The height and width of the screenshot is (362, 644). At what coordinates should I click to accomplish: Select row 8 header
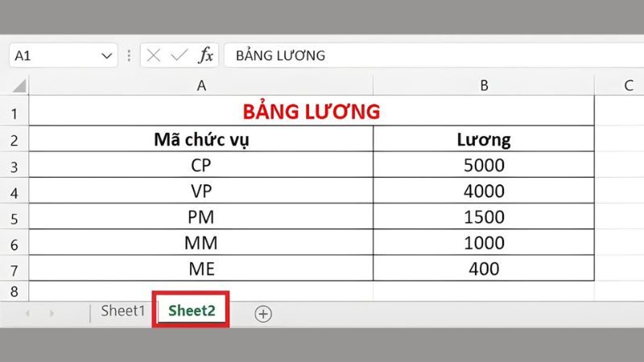(x=14, y=291)
